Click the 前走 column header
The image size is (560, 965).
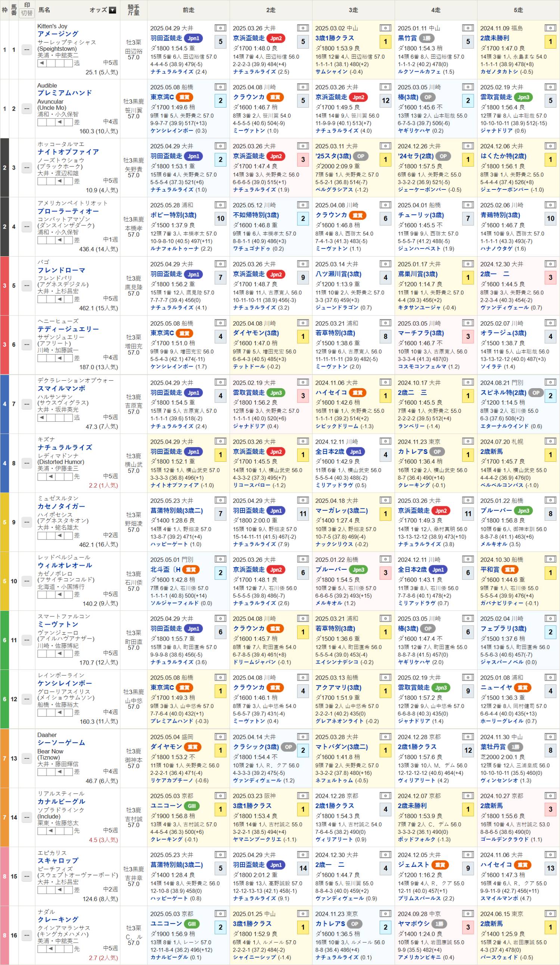(x=188, y=10)
